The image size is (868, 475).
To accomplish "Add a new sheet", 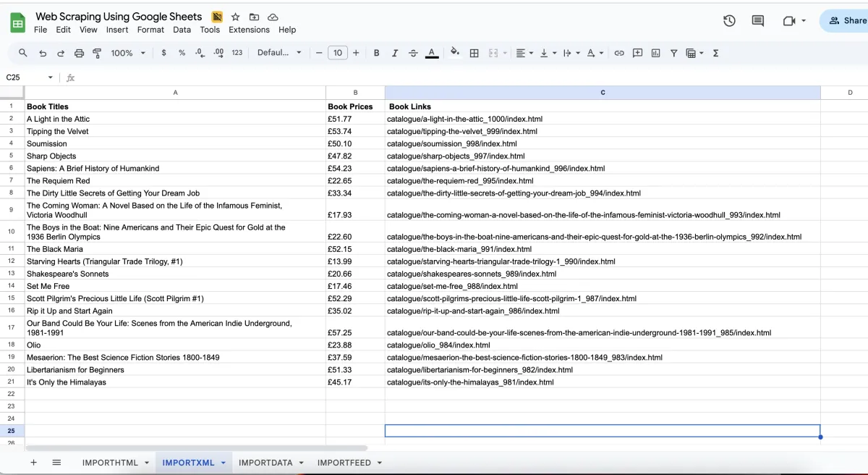I will tap(33, 462).
